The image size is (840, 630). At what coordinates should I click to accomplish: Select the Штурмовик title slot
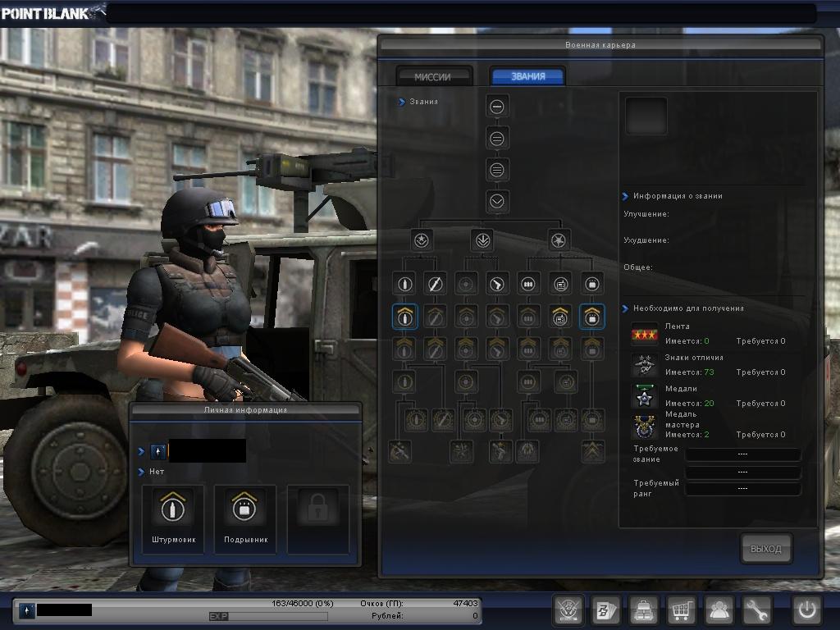[x=173, y=519]
